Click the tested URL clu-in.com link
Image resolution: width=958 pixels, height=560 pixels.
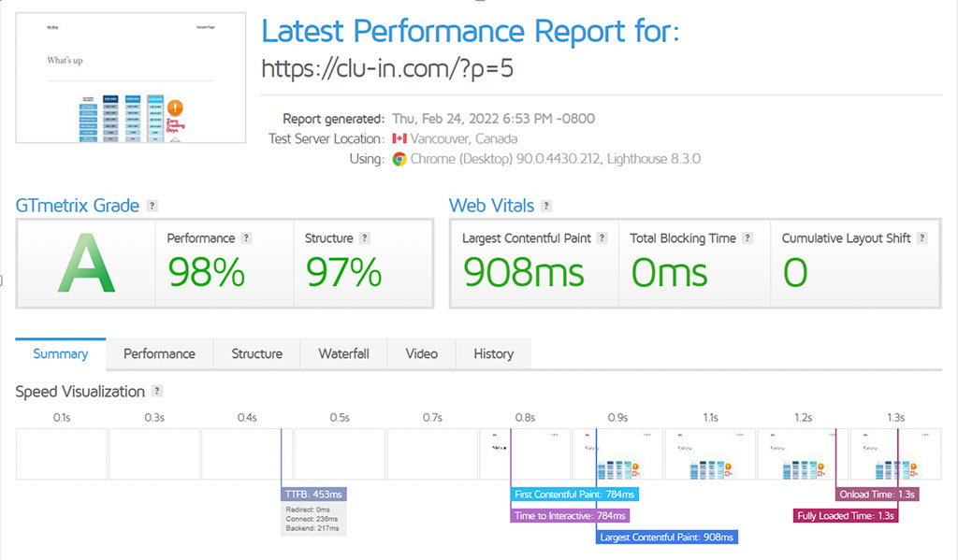pos(387,69)
